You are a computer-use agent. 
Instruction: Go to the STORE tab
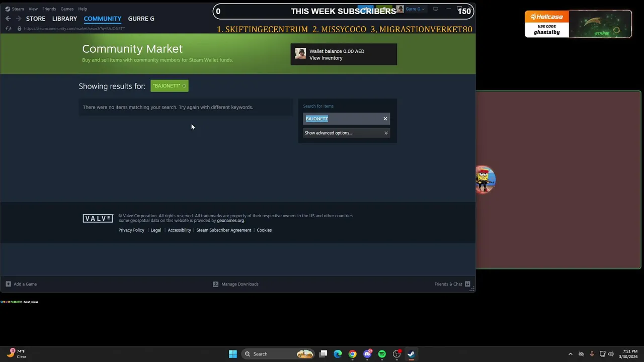pos(36,19)
